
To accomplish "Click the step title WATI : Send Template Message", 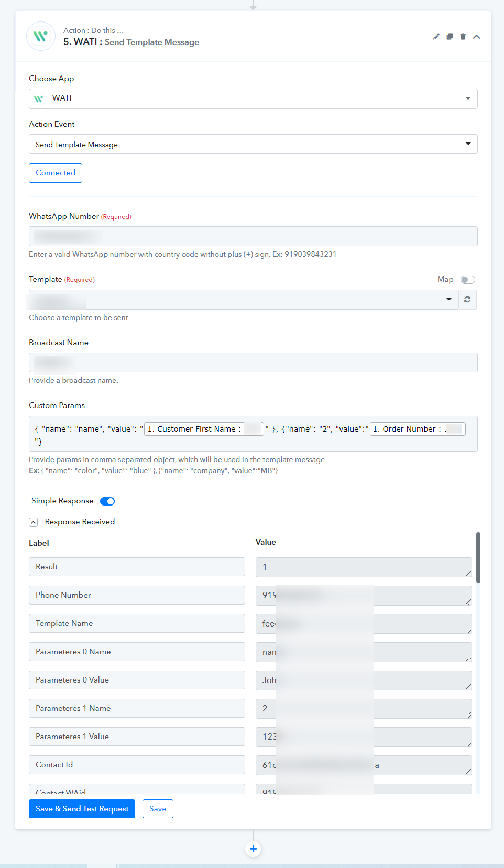I will click(x=131, y=42).
